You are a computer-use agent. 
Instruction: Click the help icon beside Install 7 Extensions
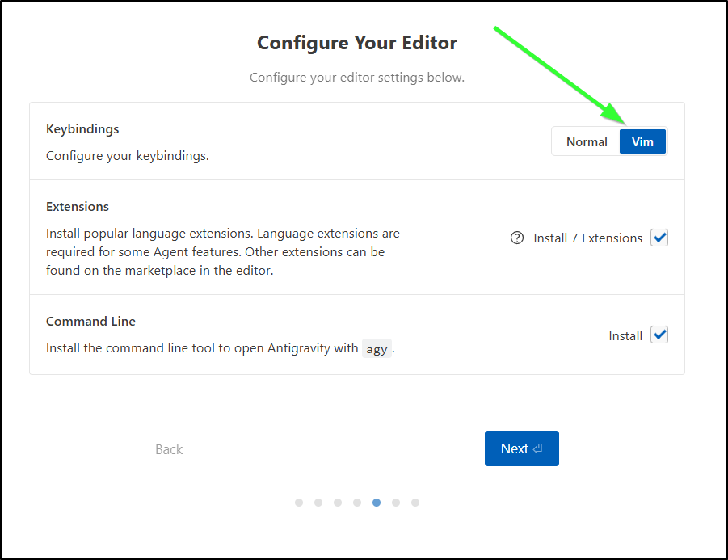click(517, 238)
